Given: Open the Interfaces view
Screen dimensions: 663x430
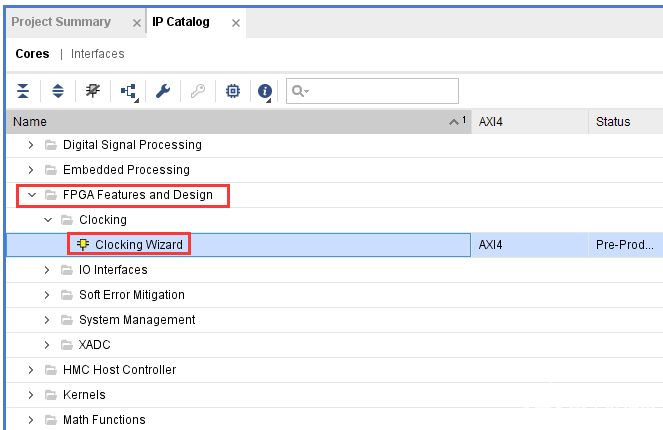Looking at the screenshot, I should [x=98, y=54].
